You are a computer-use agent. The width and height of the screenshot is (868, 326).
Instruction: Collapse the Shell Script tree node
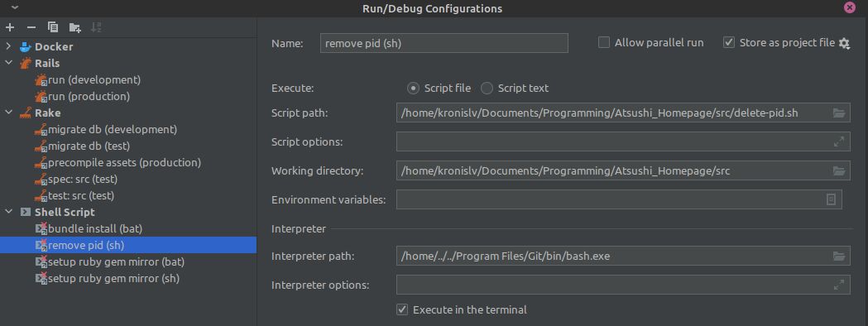(x=9, y=212)
